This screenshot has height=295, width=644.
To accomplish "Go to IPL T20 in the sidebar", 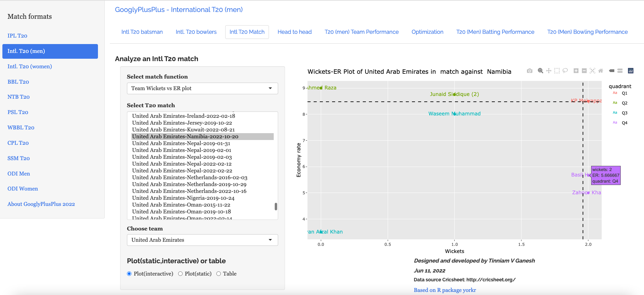I will coord(17,36).
